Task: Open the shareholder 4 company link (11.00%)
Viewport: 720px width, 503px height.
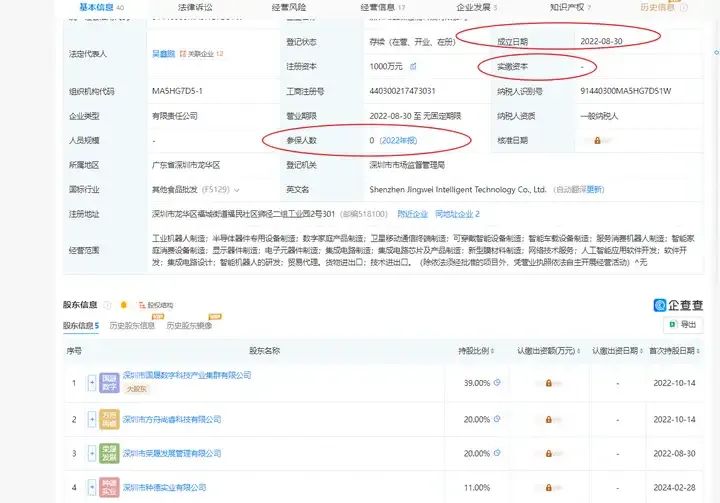Action: pos(164,487)
